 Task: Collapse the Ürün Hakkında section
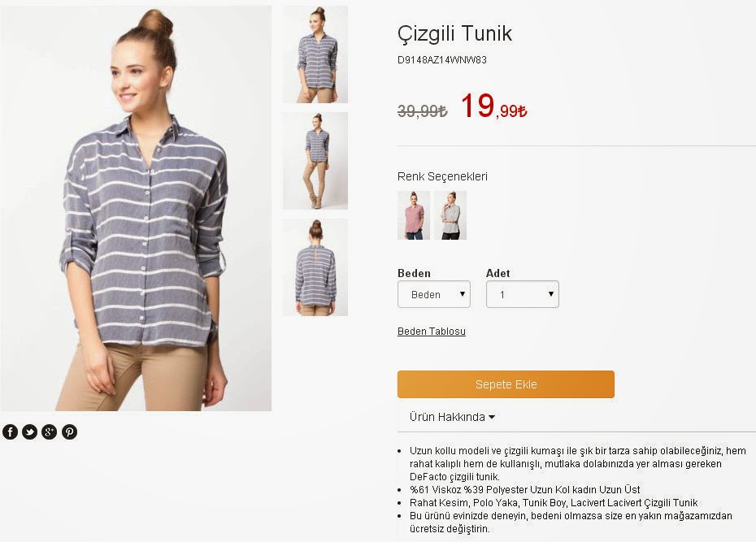452,417
